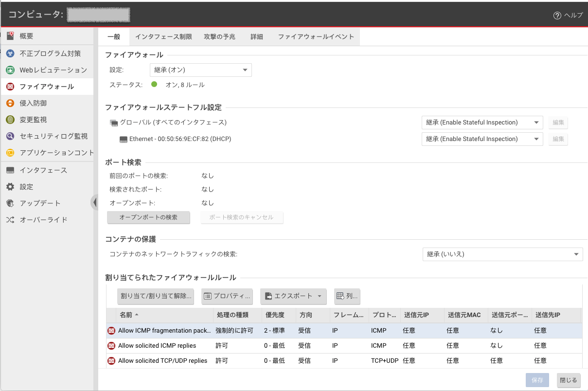This screenshot has height=391, width=588.
Task: Open コンテナ network traffic scan dropdown
Action: (x=502, y=254)
